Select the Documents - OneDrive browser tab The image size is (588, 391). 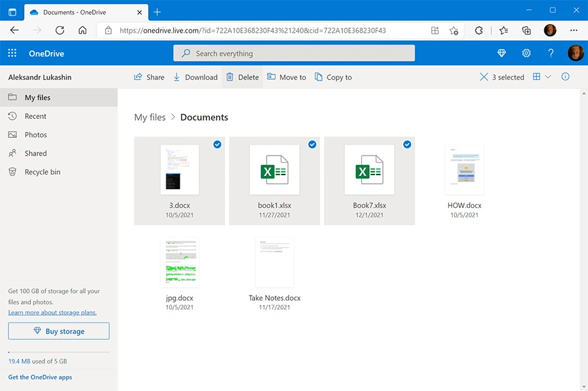[x=86, y=12]
